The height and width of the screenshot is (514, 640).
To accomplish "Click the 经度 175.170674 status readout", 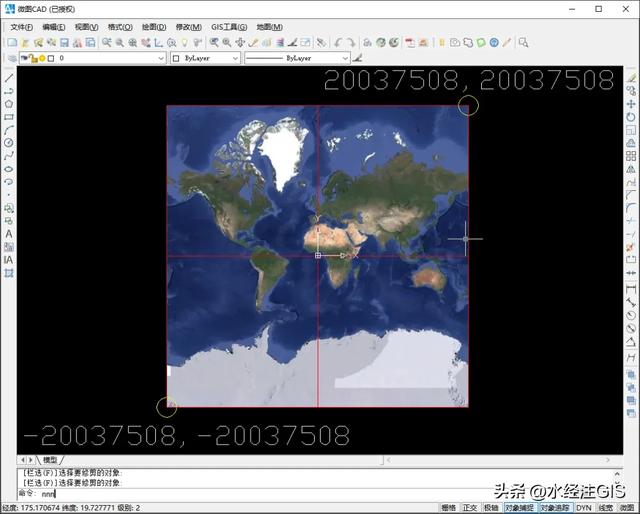I will pyautogui.click(x=31, y=508).
